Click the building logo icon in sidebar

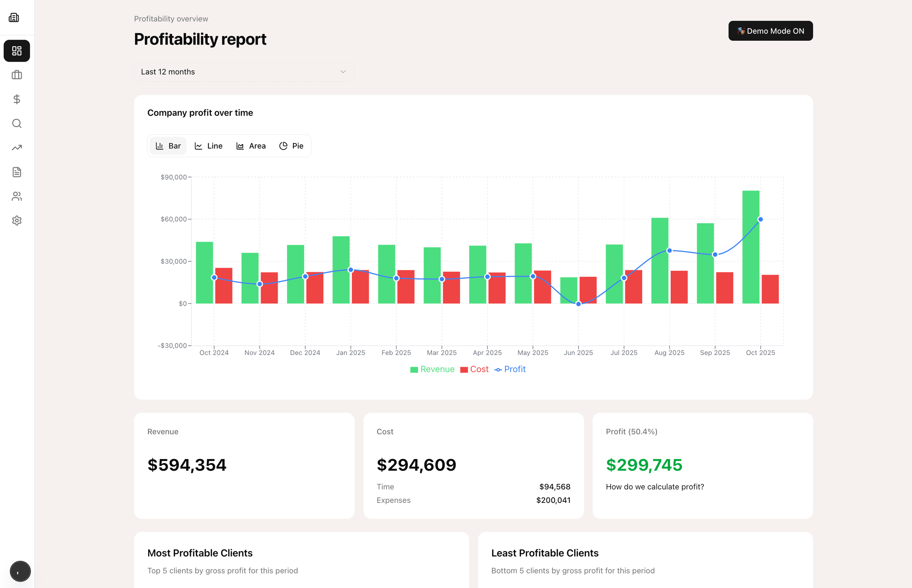tap(14, 17)
